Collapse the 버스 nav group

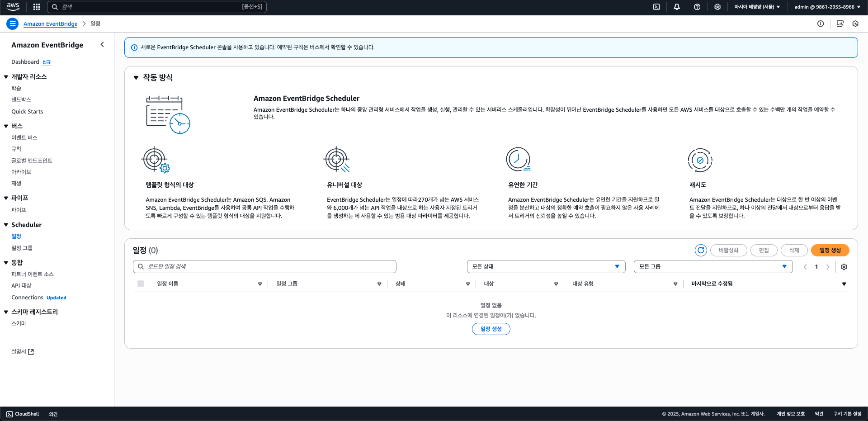click(6, 126)
